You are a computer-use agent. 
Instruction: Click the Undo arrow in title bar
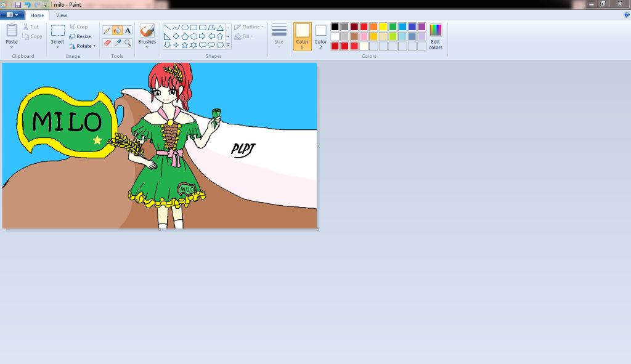pos(28,5)
